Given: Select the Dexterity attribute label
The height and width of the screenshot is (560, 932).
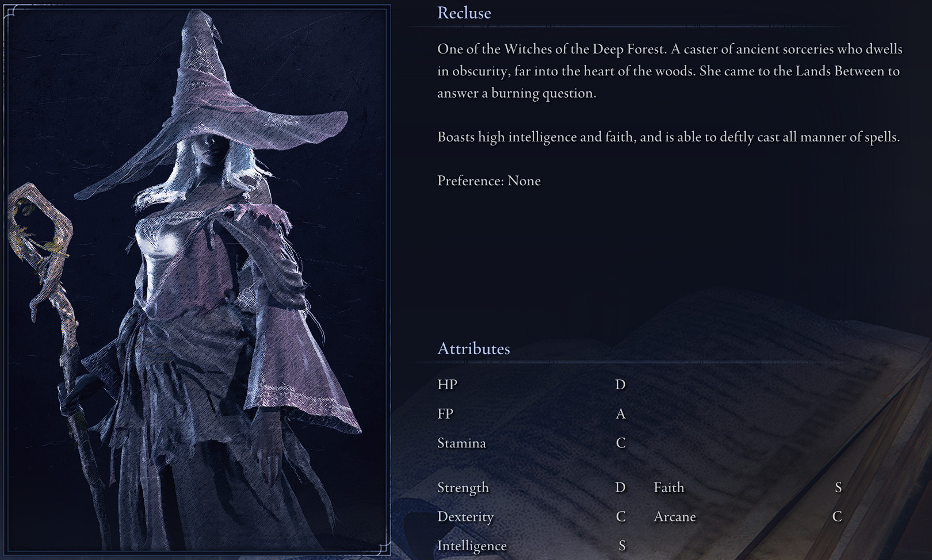Looking at the screenshot, I should tap(465, 517).
